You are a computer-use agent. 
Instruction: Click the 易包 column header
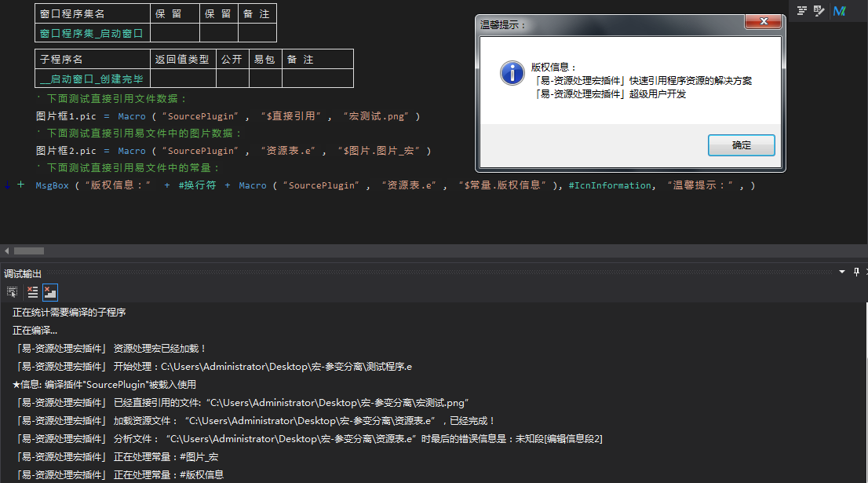pos(266,59)
